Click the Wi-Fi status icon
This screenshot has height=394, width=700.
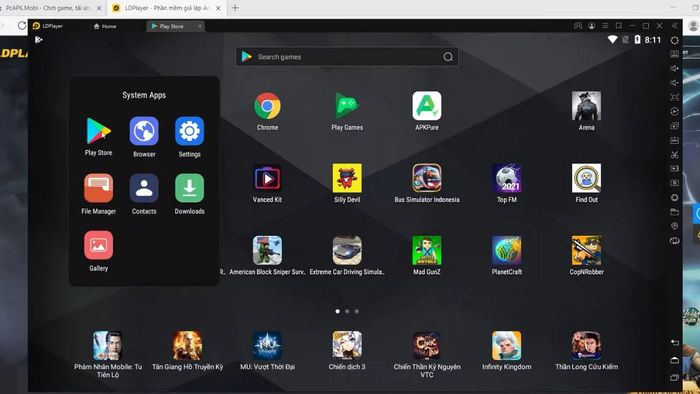pos(612,40)
